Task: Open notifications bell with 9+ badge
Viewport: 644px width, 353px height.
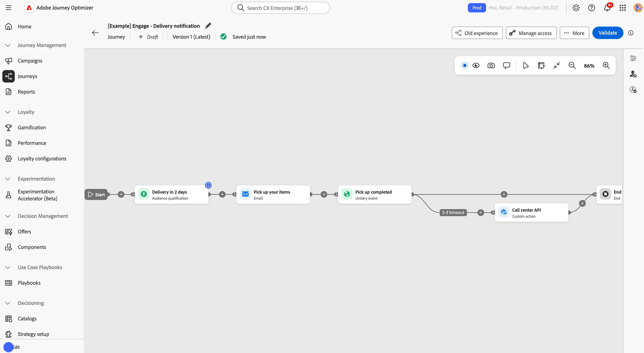Action: 607,8
